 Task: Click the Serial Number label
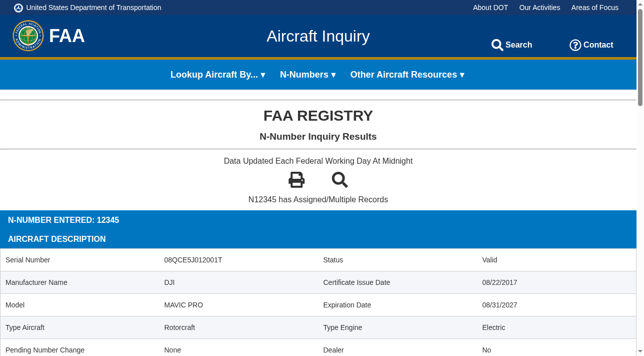click(28, 260)
